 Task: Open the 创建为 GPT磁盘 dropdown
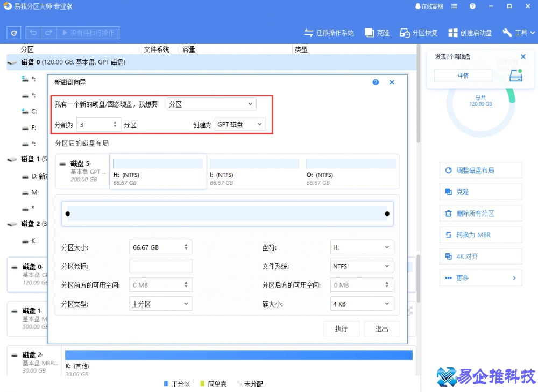point(240,124)
